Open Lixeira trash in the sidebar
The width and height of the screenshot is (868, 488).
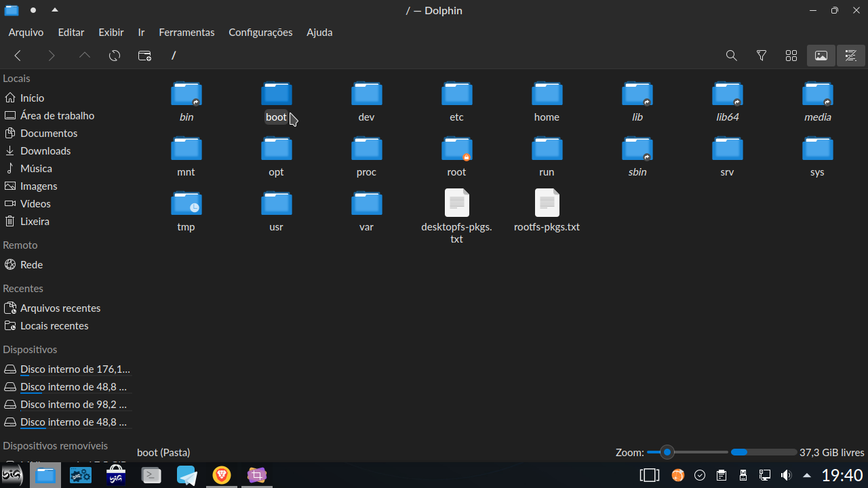[66, 221]
